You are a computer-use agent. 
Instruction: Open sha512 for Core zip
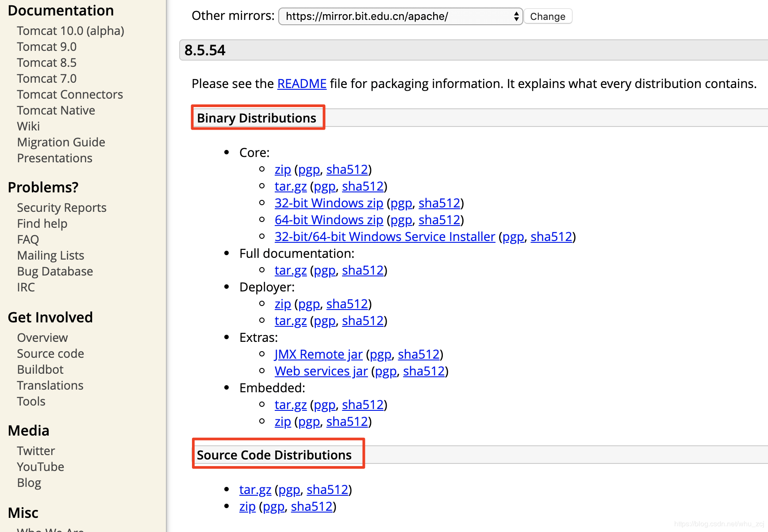(x=347, y=169)
